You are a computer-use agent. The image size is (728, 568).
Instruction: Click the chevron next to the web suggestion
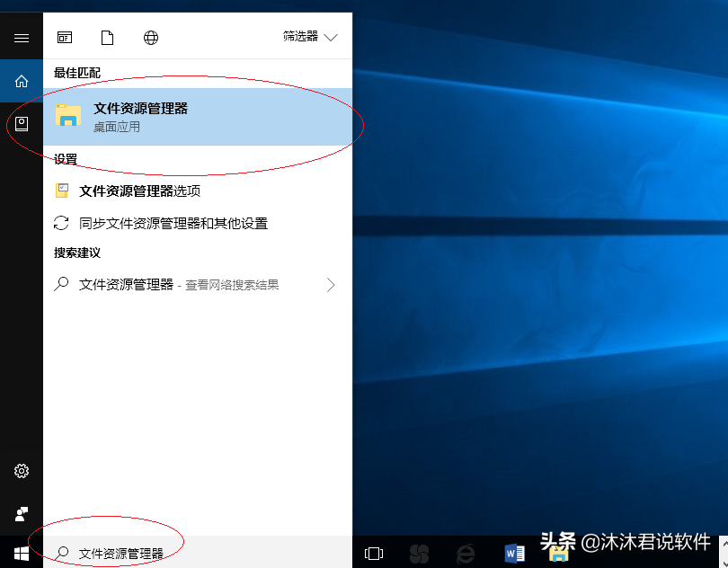pos(331,284)
